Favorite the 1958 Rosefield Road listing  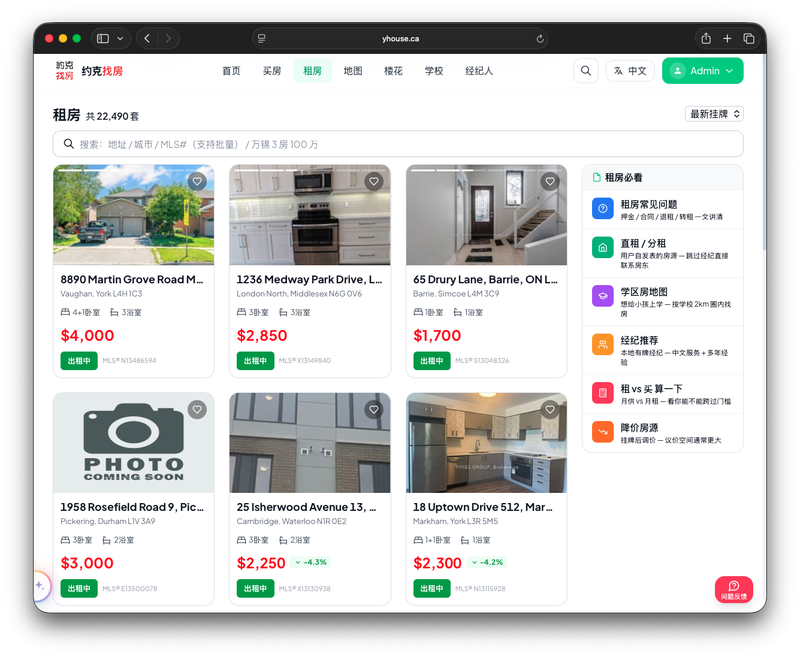click(x=197, y=409)
